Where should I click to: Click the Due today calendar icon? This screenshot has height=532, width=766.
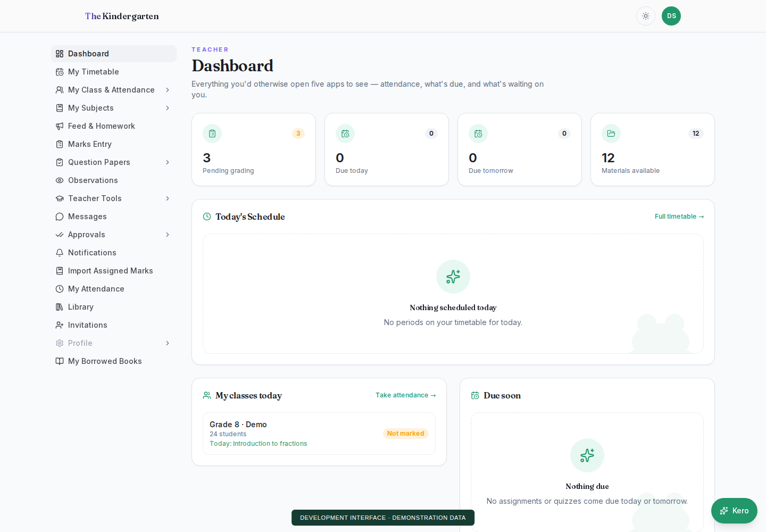345,134
